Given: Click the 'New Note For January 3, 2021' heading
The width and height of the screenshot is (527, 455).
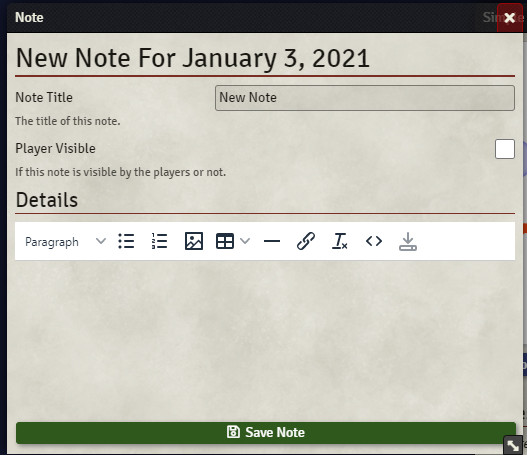Looking at the screenshot, I should click(193, 58).
